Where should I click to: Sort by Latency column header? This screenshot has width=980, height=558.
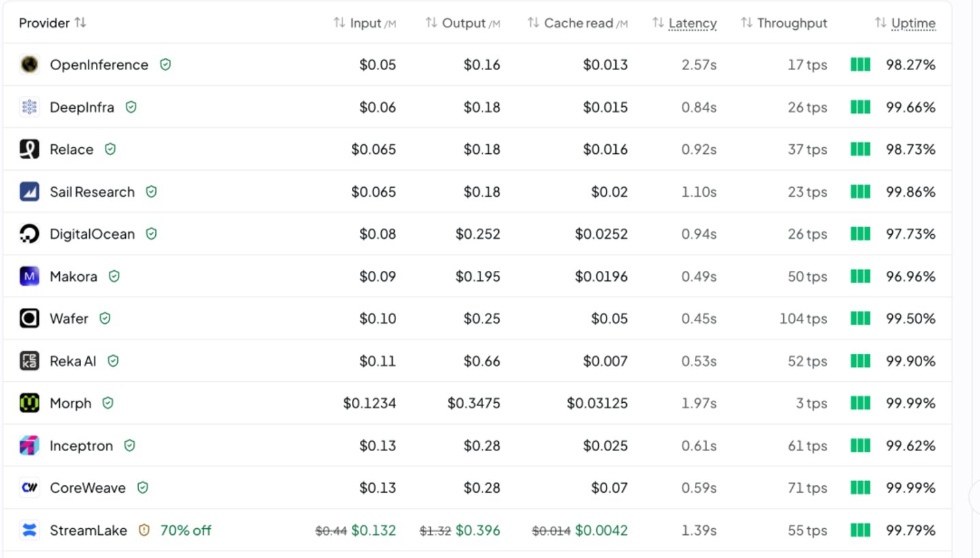[x=685, y=23]
